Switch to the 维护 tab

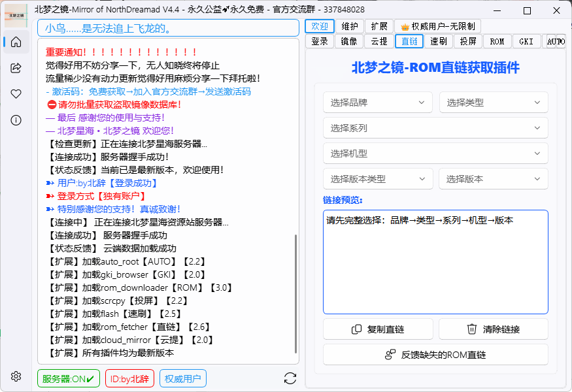tap(349, 26)
